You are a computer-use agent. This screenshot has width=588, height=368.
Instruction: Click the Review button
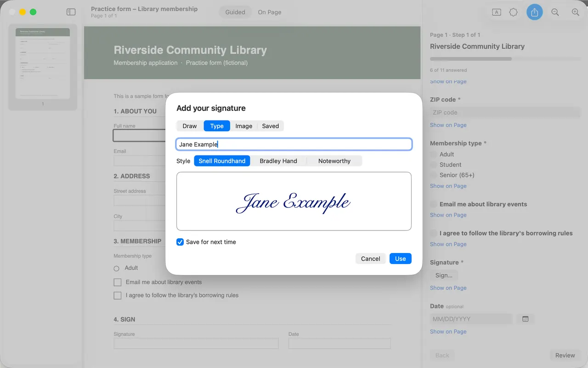565,355
